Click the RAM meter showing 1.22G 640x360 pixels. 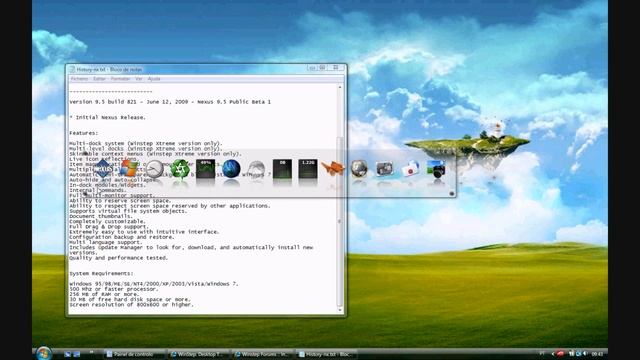[308, 169]
